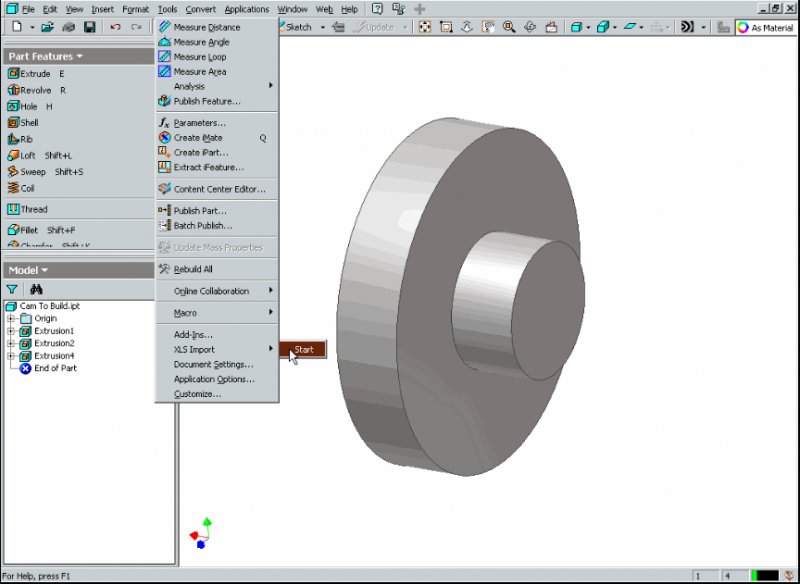Image resolution: width=800 pixels, height=584 pixels.
Task: Click the Save floppy disk icon
Action: point(90,27)
